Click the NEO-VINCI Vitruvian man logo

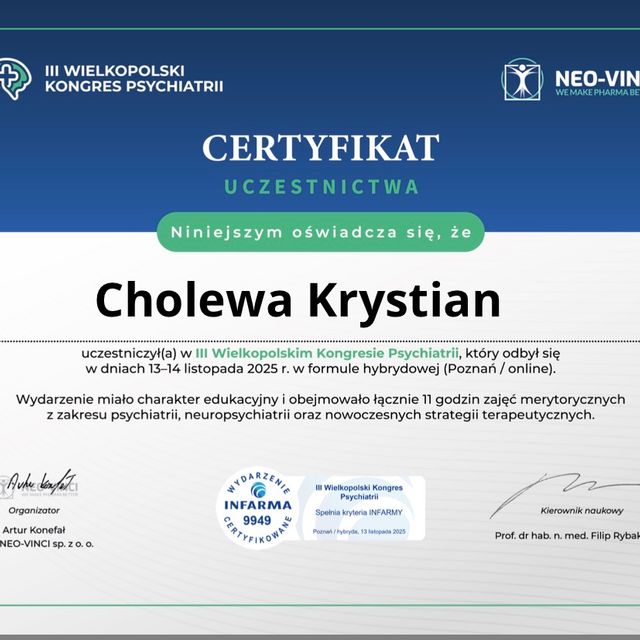point(522,79)
